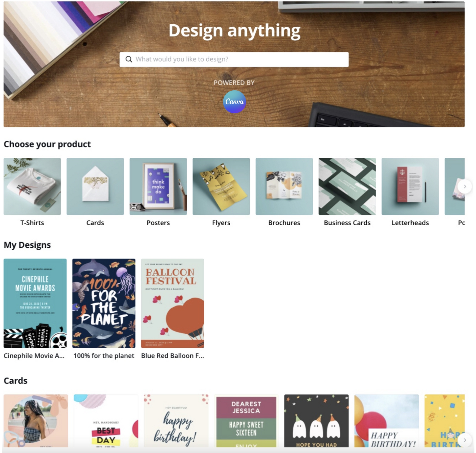Viewport: 476px width, 453px height.
Task: Choose the Cards envelope product image
Action: (95, 186)
